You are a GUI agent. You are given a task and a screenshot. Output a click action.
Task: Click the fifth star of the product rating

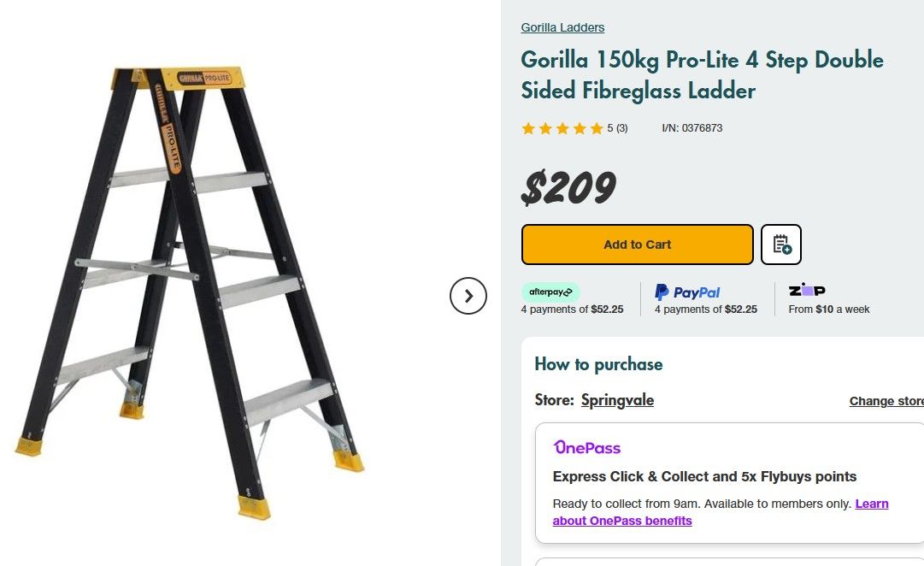pos(592,127)
